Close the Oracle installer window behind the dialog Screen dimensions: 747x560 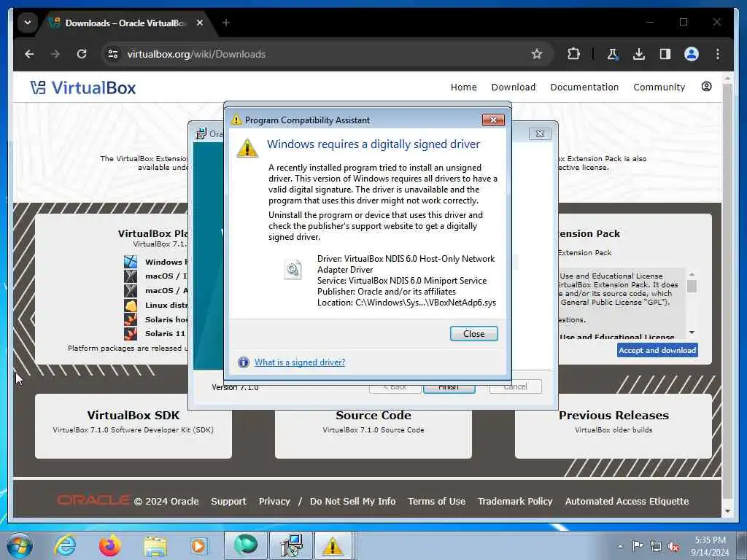coord(540,134)
